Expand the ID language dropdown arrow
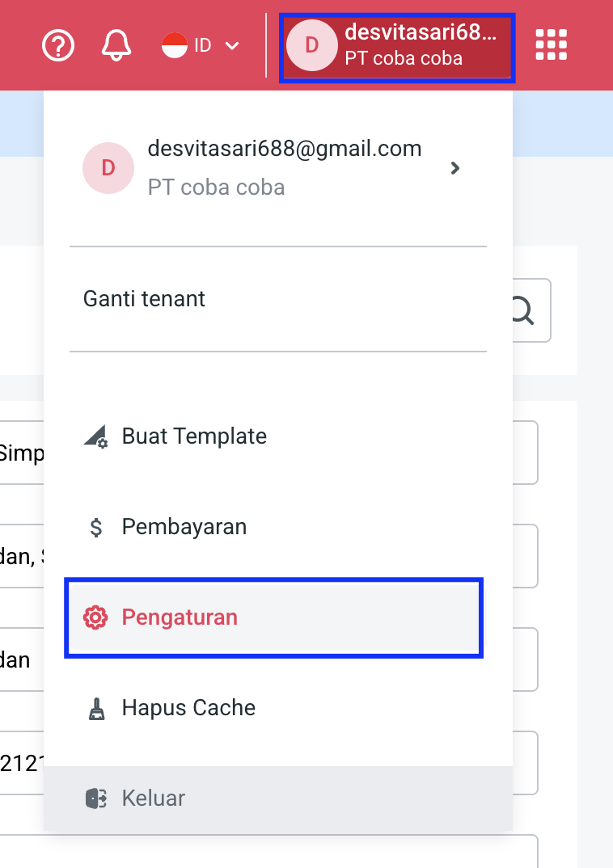The image size is (613, 868). coord(232,45)
